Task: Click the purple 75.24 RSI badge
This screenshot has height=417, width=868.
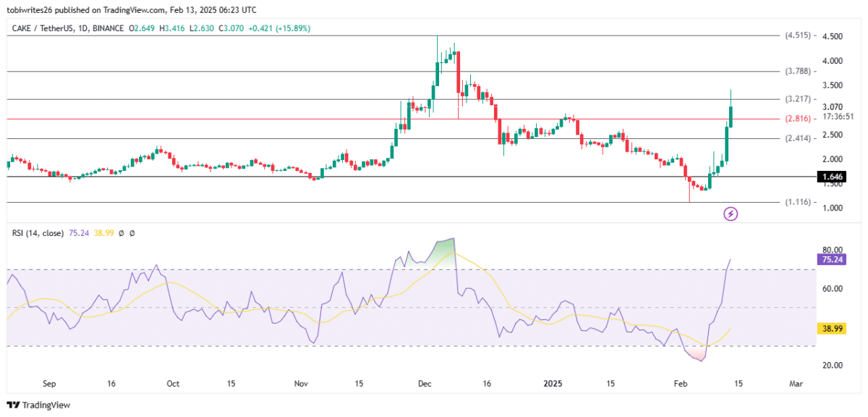Action: point(830,259)
